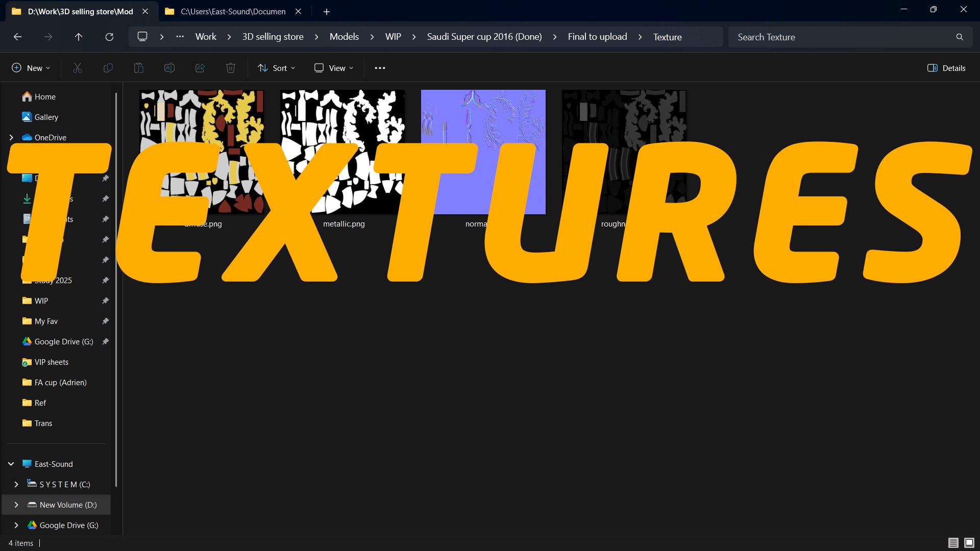Open the See more ellipsis menu

click(380, 68)
